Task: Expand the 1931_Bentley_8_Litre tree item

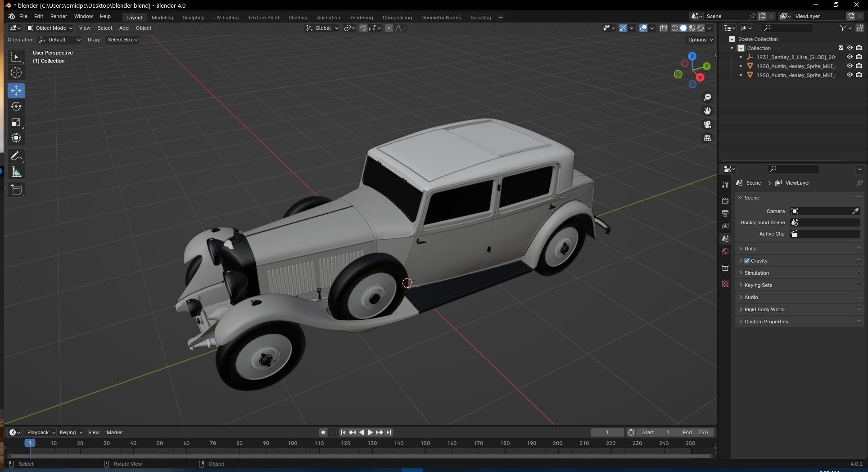Action: pos(741,57)
